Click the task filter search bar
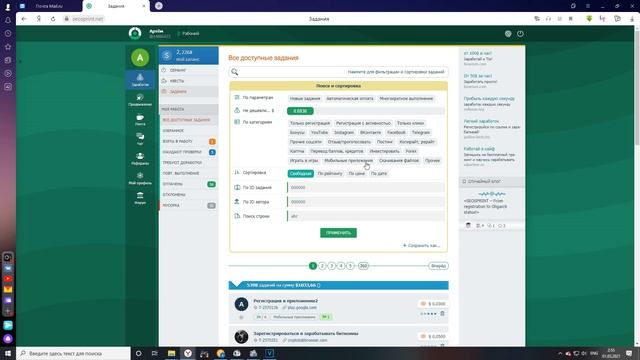 (338, 72)
